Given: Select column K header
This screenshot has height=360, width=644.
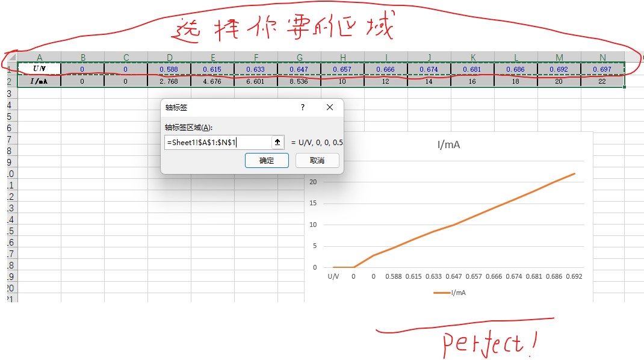Looking at the screenshot, I should point(472,57).
